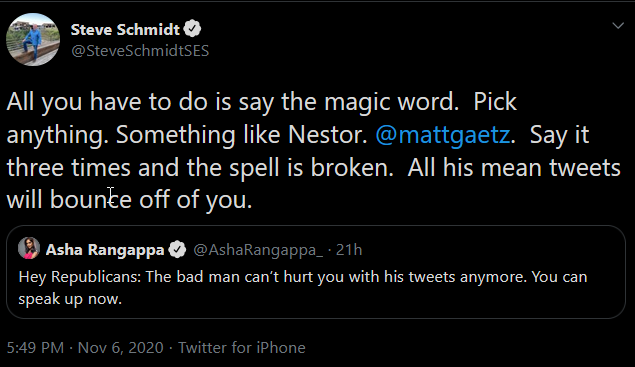Click Steve Schmidt's verified badge
The height and width of the screenshot is (367, 635).
[x=192, y=29]
